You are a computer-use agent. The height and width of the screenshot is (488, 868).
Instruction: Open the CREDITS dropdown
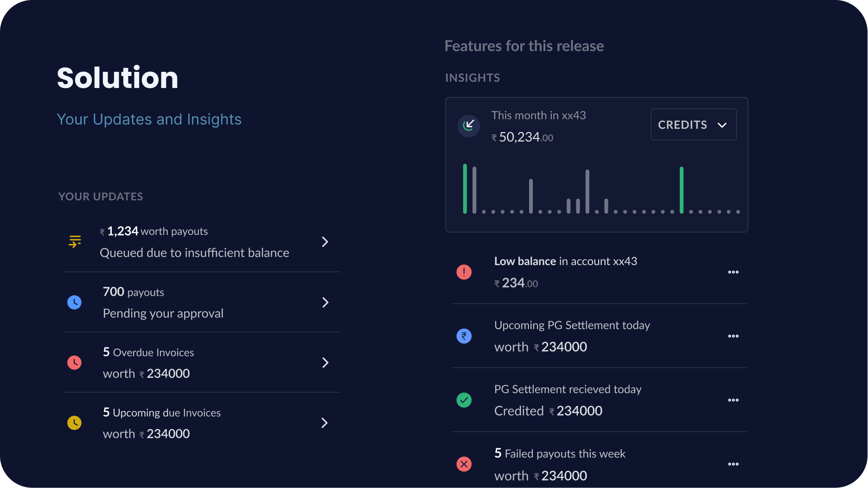[x=694, y=124]
